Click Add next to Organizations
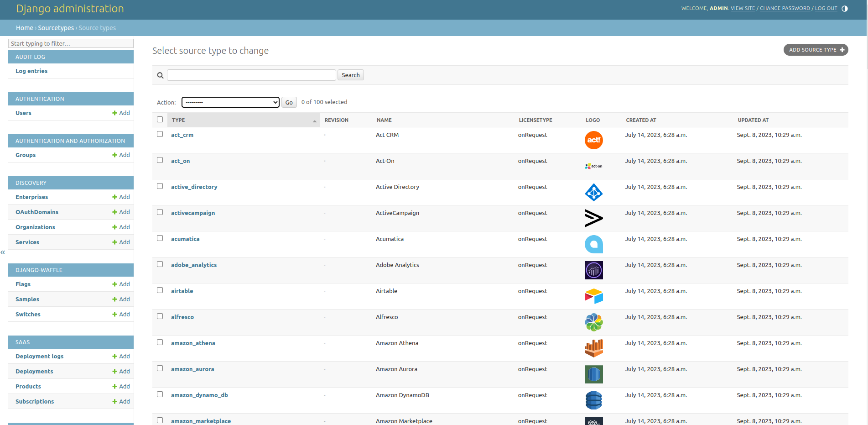Screen dimensions: 868x425 click(121, 227)
